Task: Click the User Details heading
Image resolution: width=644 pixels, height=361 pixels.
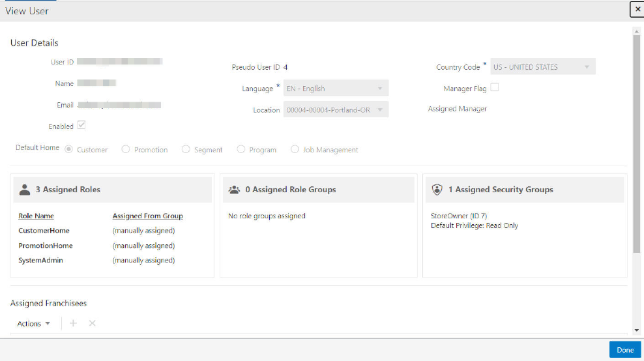Action: tap(35, 43)
